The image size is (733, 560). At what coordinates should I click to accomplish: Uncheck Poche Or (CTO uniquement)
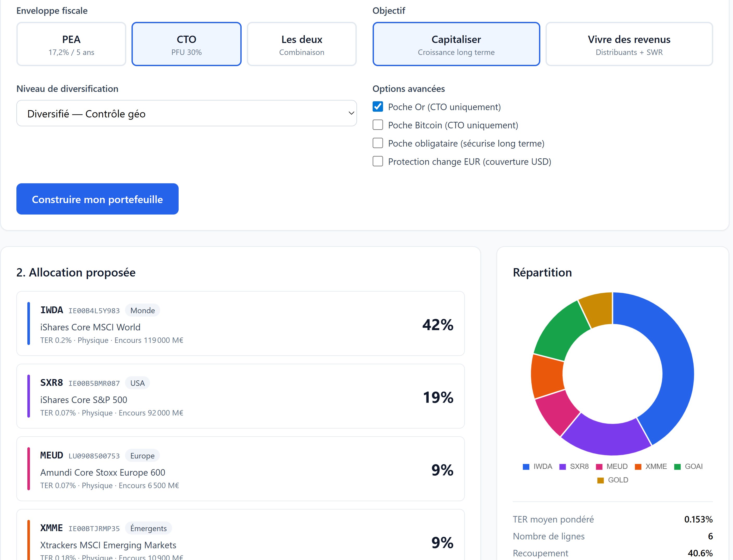point(378,107)
